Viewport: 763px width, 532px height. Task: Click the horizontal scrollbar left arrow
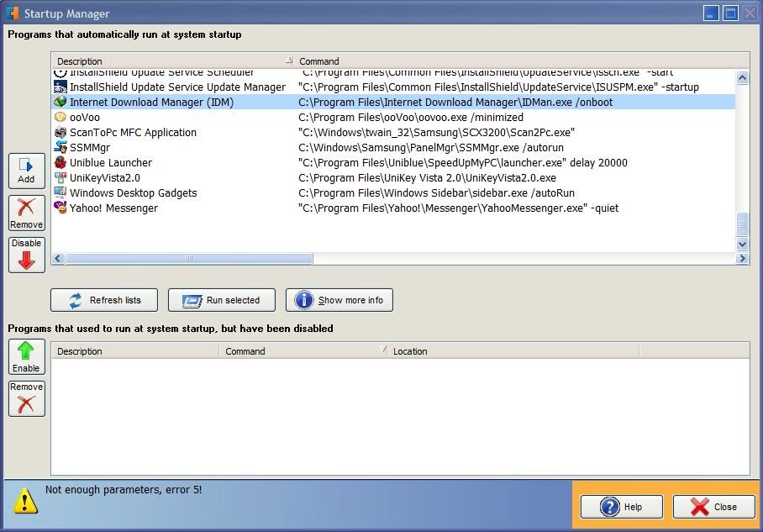[x=58, y=259]
